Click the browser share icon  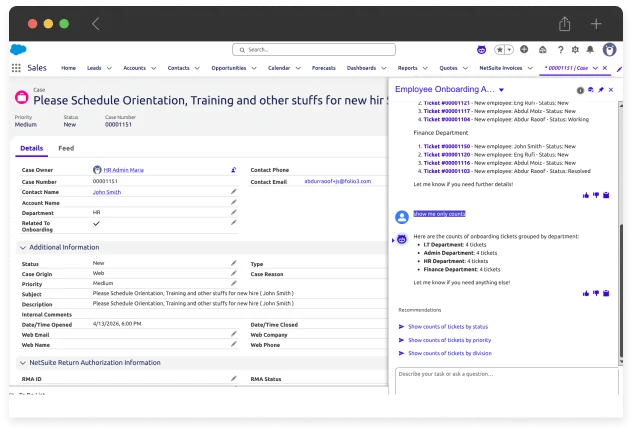(x=564, y=24)
